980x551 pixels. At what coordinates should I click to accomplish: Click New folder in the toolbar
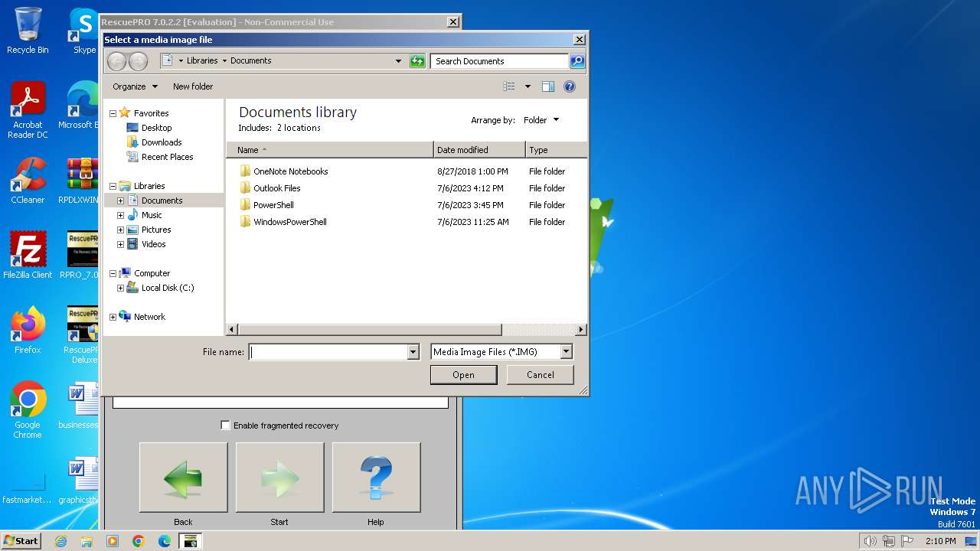[193, 86]
